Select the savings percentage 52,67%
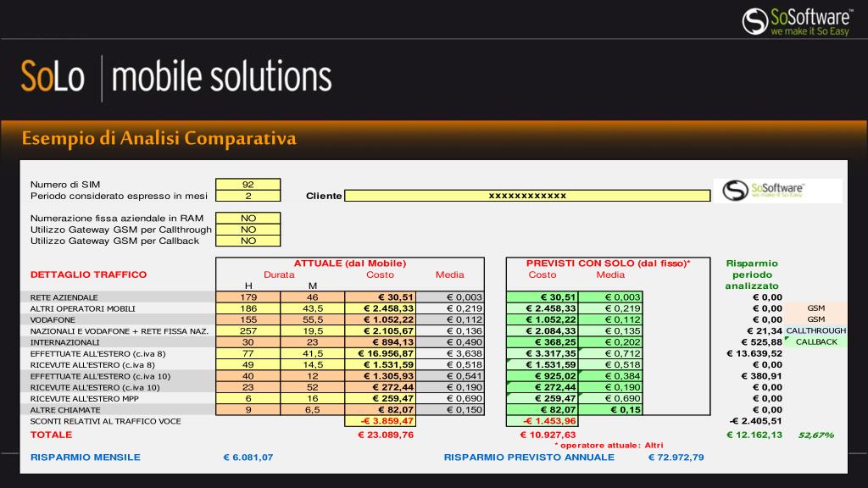Image resolution: width=868 pixels, height=488 pixels. pos(816,435)
